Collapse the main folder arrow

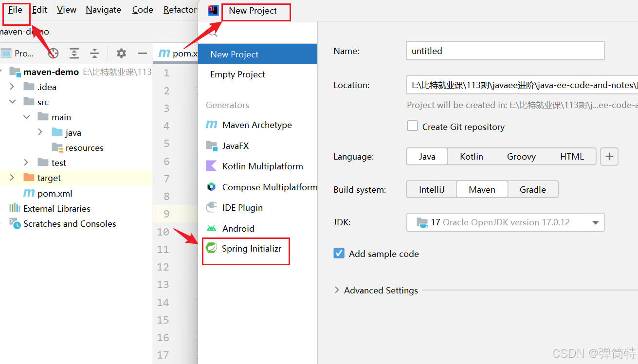(x=27, y=117)
